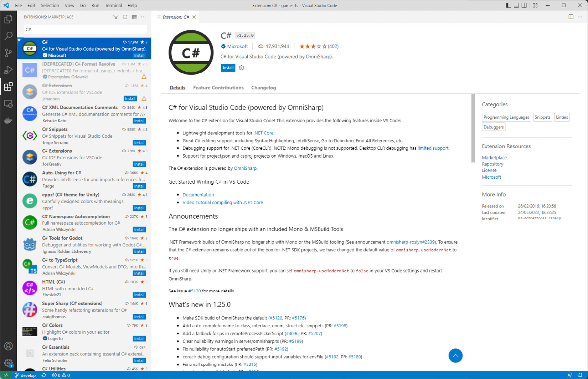The height and width of the screenshot is (379, 588).
Task: Toggle secondary side bar layout icon
Action: click(x=524, y=5)
